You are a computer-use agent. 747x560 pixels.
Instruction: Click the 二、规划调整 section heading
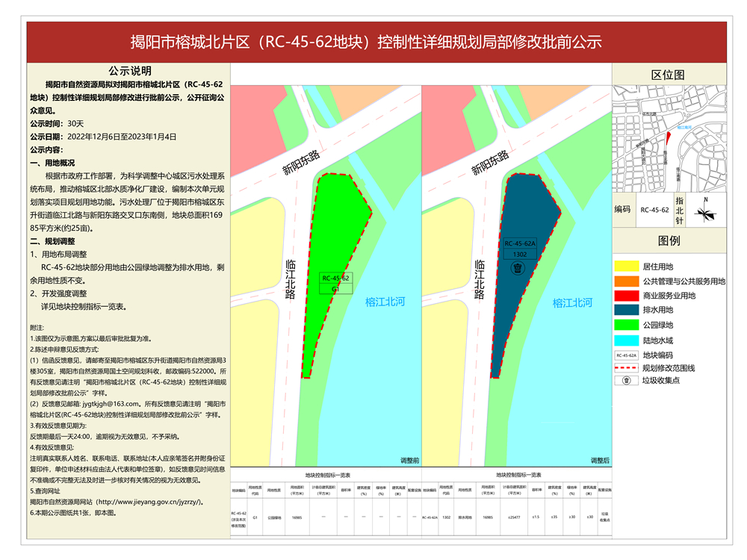[52, 241]
